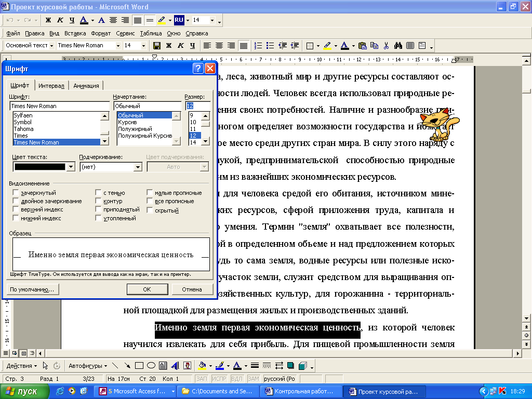Viewport: 532px width, 399px height.
Task: Insert clip art picture
Action: [187, 365]
